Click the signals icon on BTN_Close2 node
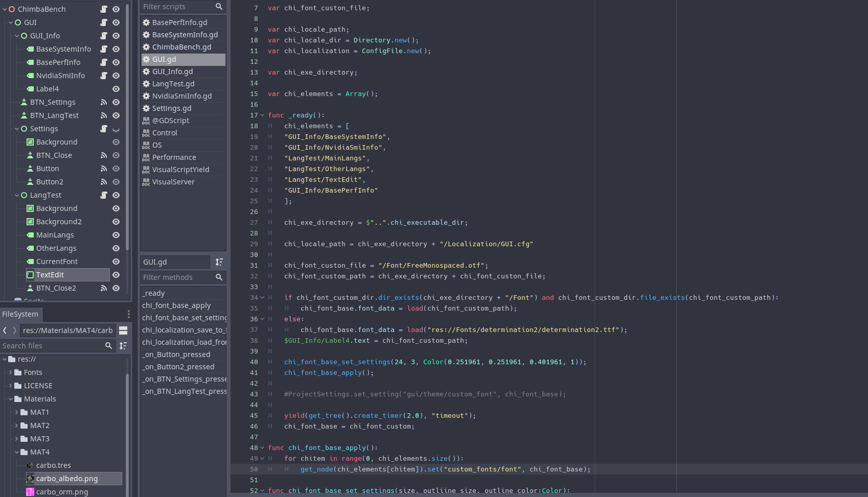This screenshot has width=868, height=497. pyautogui.click(x=104, y=288)
